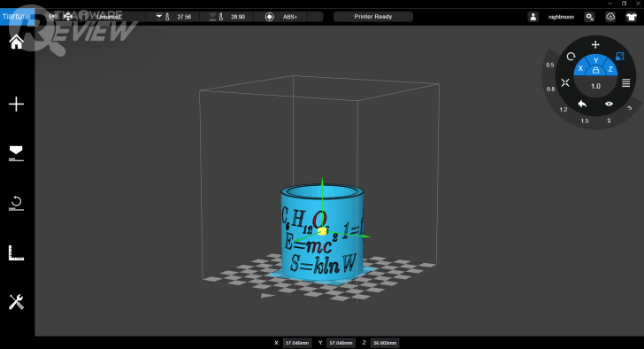The image size is (644, 349).
Task: Select the Move tool on the adjust wheel
Action: click(x=595, y=44)
